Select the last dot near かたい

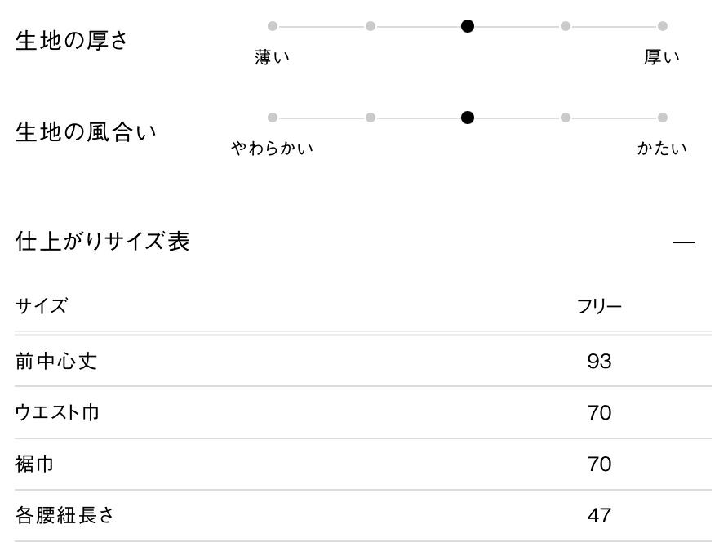(663, 118)
